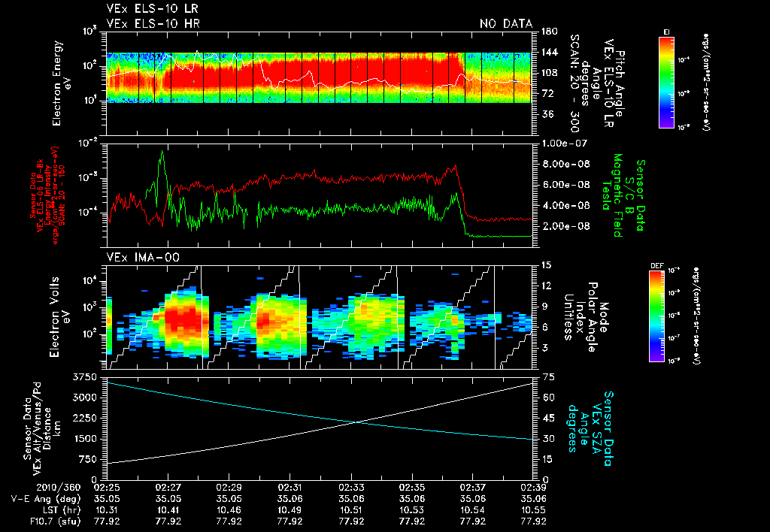Click LST value '10.54'
The image size is (770, 532).
[x=472, y=510]
